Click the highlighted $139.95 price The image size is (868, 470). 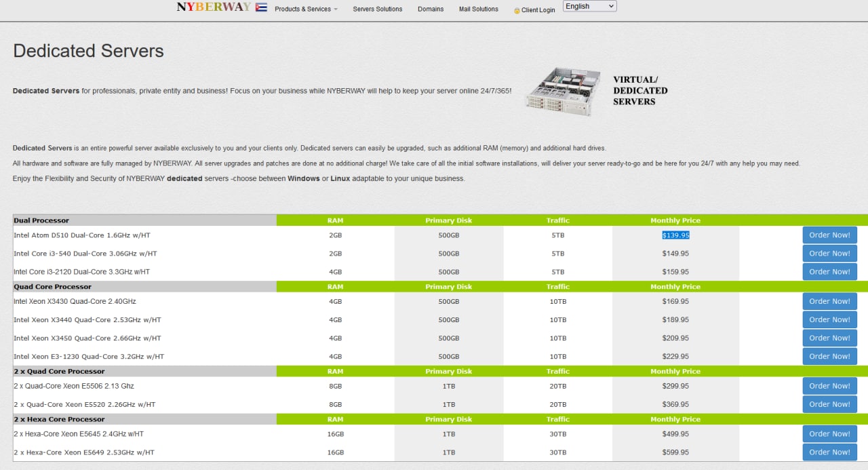pos(675,235)
